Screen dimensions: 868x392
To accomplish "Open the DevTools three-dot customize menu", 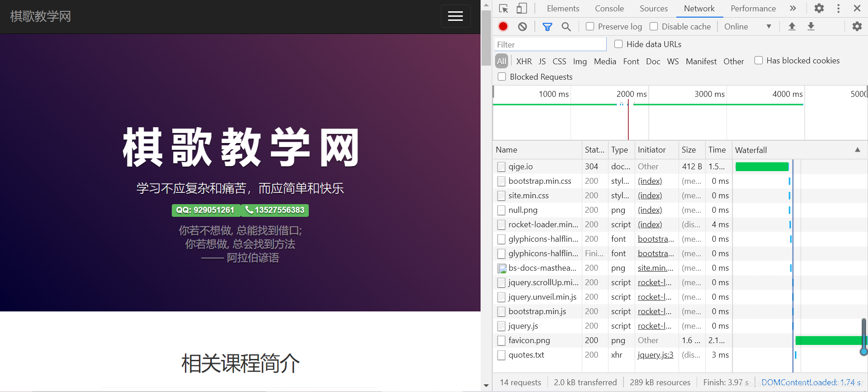I will [x=838, y=9].
